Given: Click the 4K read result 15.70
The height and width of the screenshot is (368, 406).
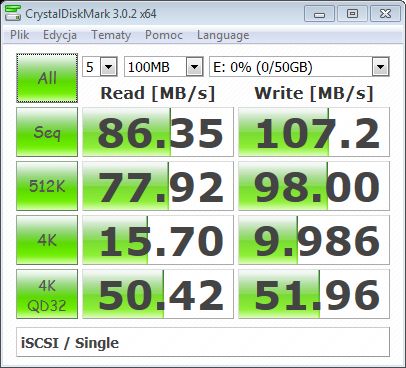Looking at the screenshot, I should pos(158,240).
